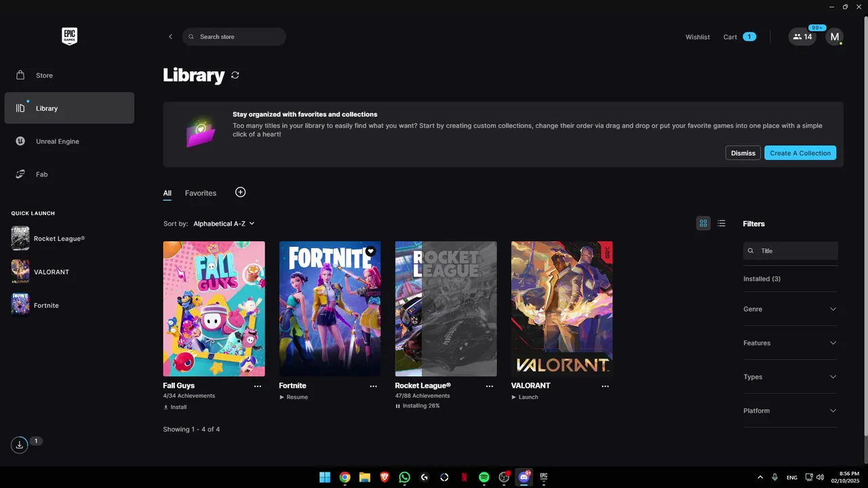Refresh the library with the sync icon

click(x=235, y=75)
